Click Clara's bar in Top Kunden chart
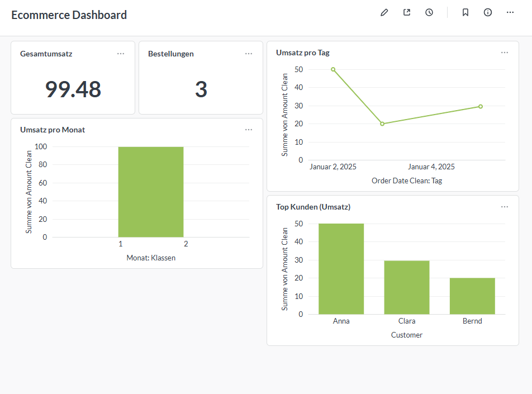Screen dimensions: 532x394 (406, 287)
